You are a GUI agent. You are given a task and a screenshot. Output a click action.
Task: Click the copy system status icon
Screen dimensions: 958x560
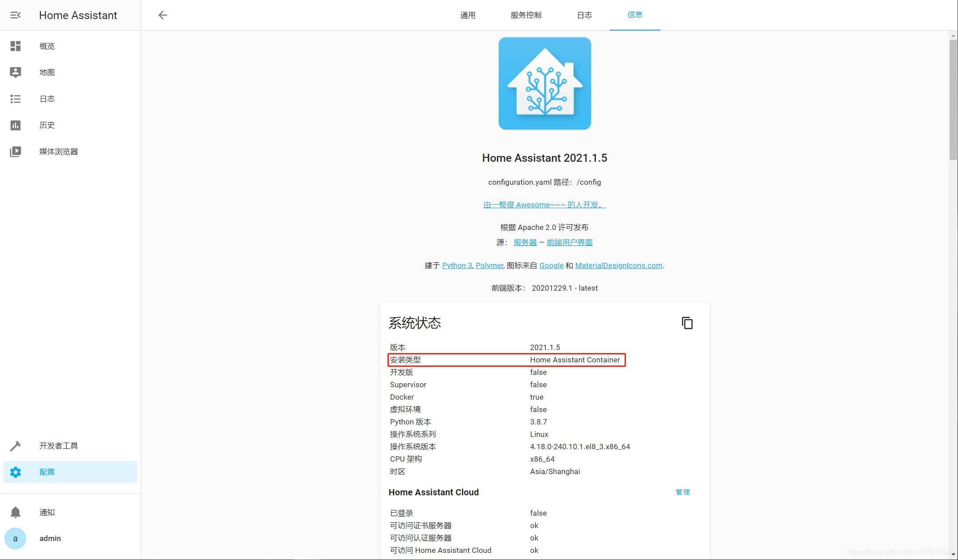click(x=687, y=323)
